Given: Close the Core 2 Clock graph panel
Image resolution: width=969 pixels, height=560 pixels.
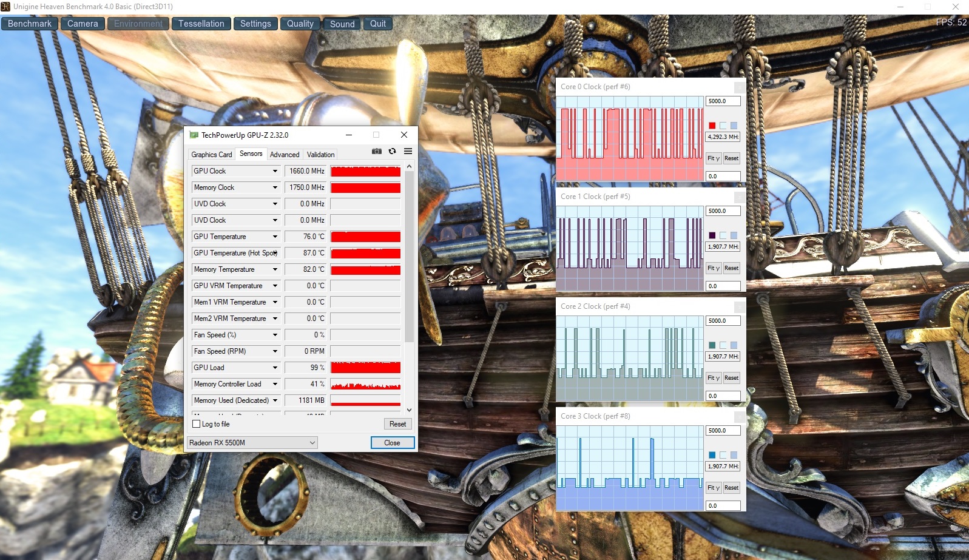Looking at the screenshot, I should [740, 306].
